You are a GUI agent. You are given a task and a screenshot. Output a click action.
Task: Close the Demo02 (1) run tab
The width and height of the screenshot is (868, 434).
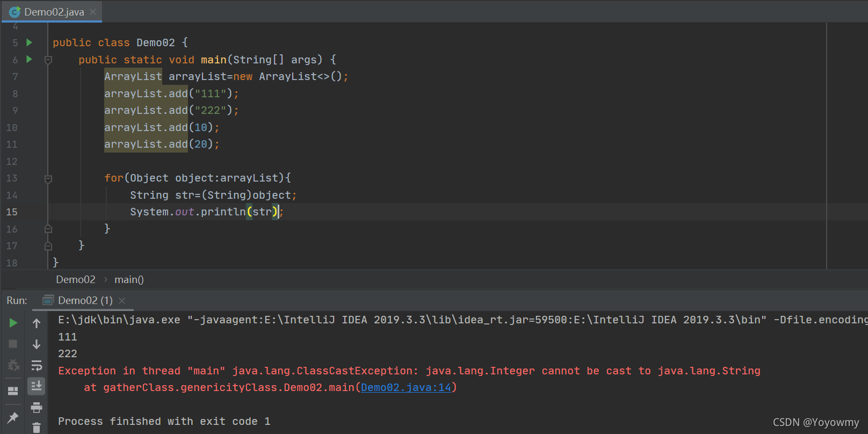coord(122,301)
